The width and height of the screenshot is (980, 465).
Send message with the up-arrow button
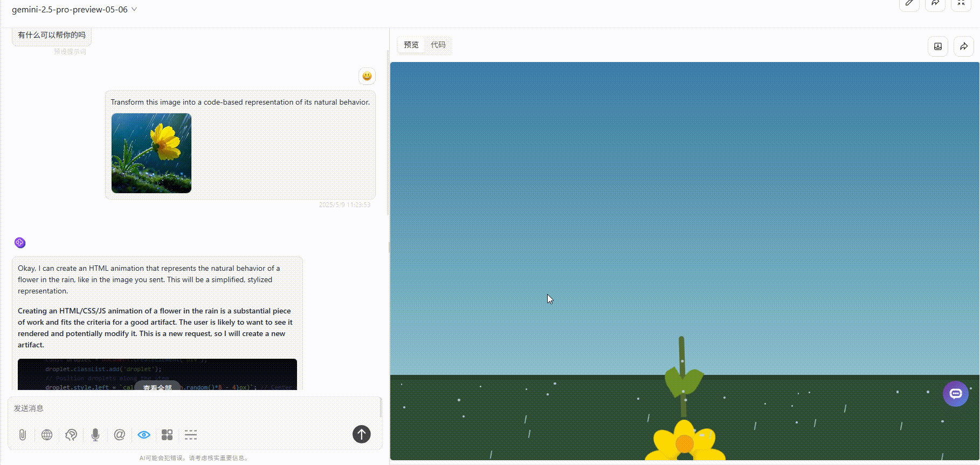point(362,434)
